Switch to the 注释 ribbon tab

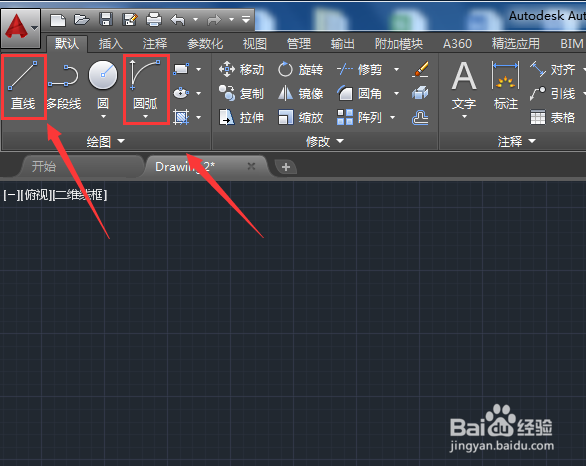click(155, 44)
